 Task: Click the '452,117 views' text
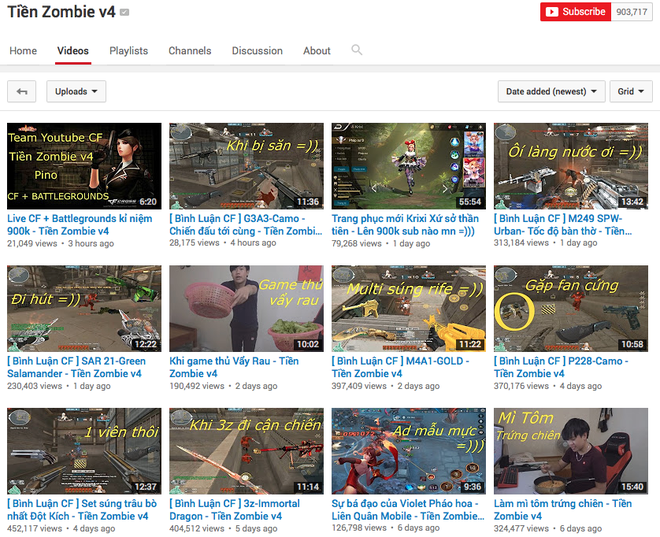pos(35,529)
